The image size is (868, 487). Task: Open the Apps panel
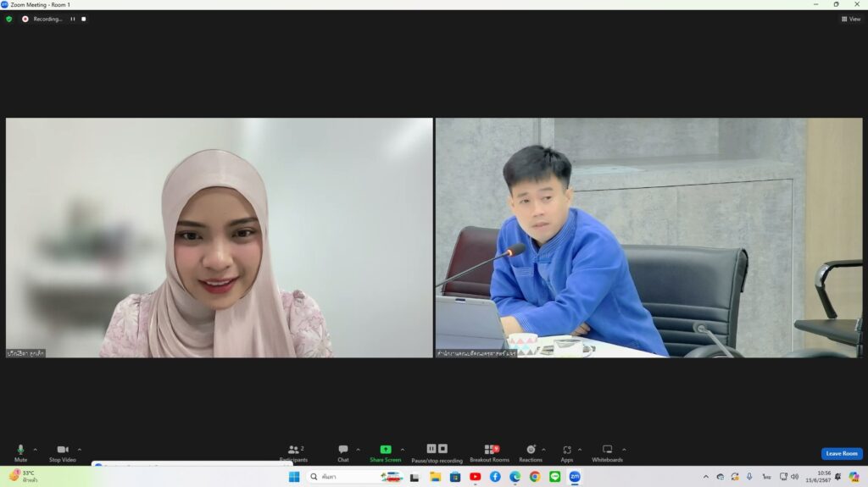(567, 453)
